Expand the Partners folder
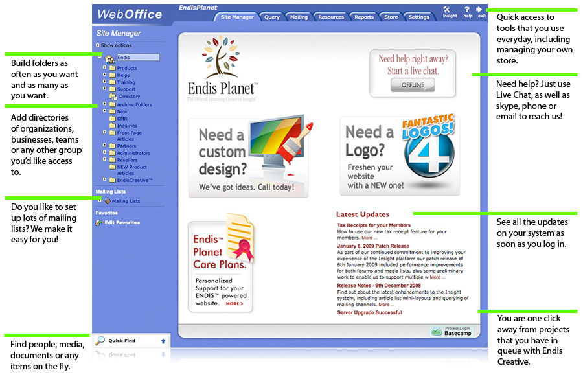The image size is (583, 392). [104, 145]
